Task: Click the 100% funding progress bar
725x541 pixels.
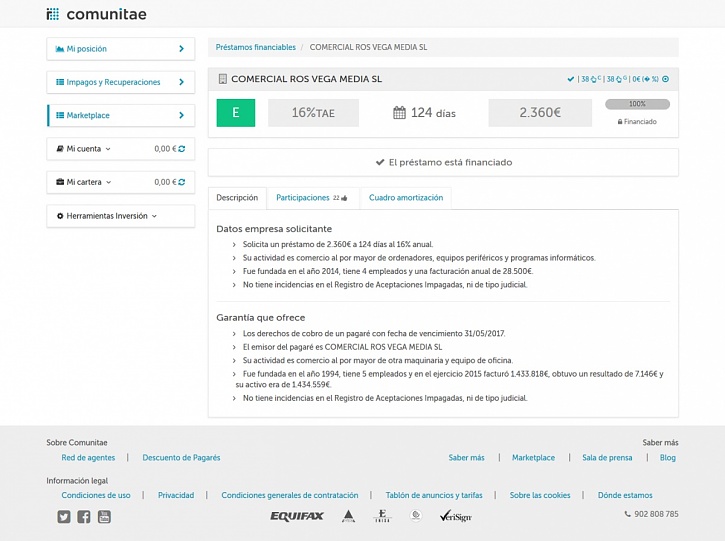Action: (637, 104)
